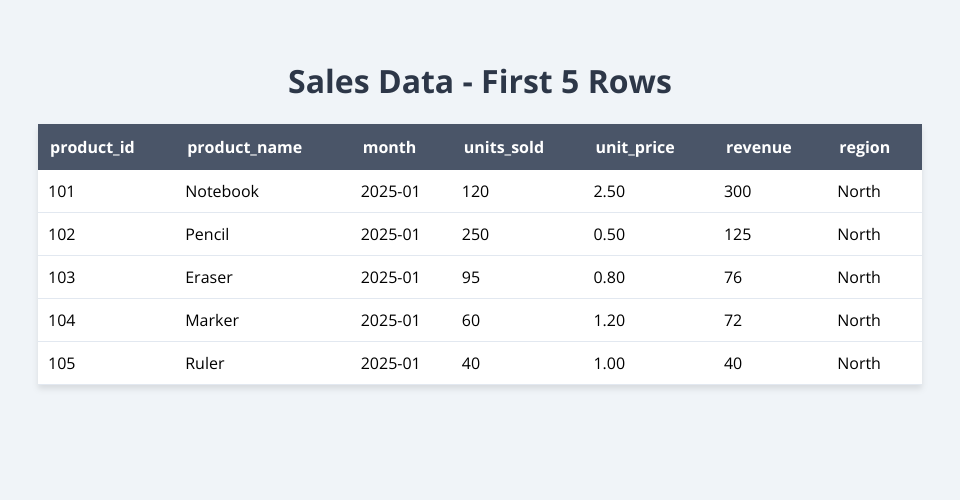Image resolution: width=960 pixels, height=500 pixels.
Task: Click the product_id column header
Action: pos(92,147)
